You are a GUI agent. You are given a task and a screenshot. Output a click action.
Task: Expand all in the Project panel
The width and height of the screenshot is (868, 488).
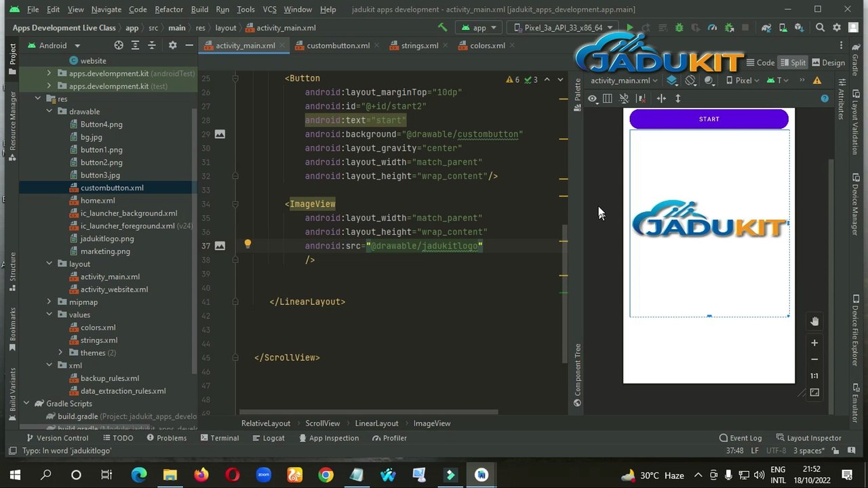136,45
